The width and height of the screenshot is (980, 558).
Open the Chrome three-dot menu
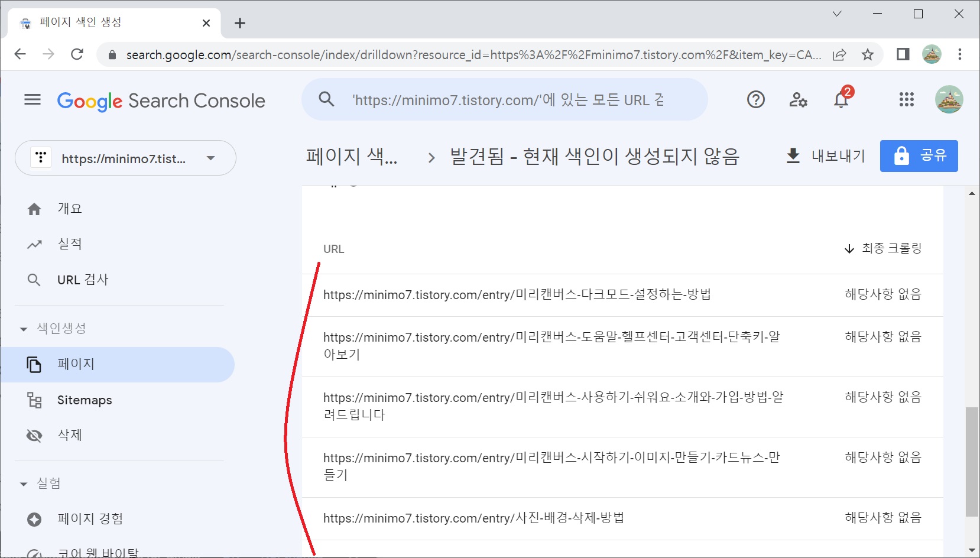tap(960, 54)
